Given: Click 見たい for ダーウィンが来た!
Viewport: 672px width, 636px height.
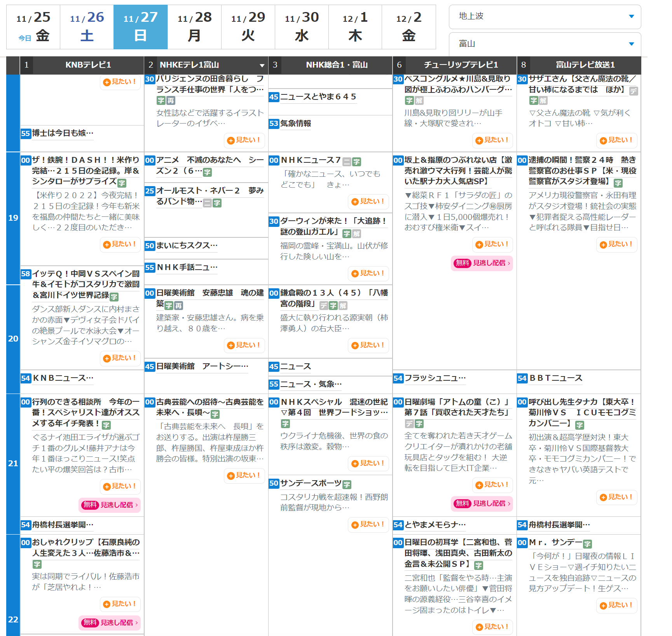Looking at the screenshot, I should (368, 274).
